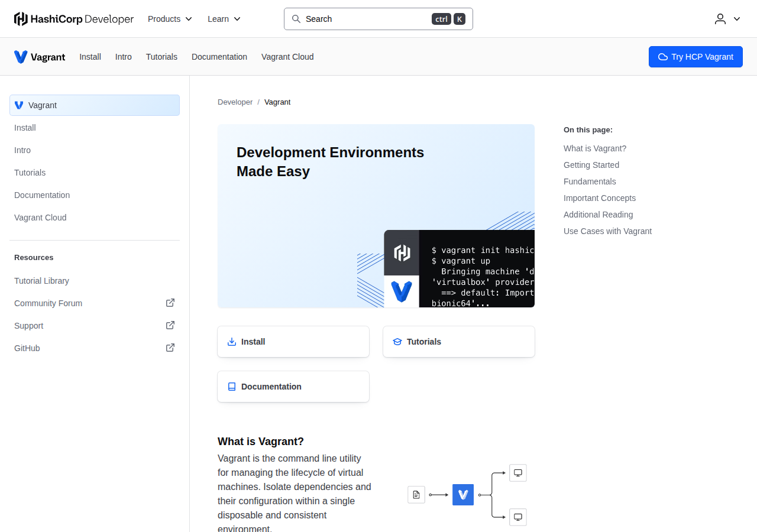The width and height of the screenshot is (757, 532).
Task: Select the blue Vagrant logo in the diagram
Action: pyautogui.click(x=463, y=494)
